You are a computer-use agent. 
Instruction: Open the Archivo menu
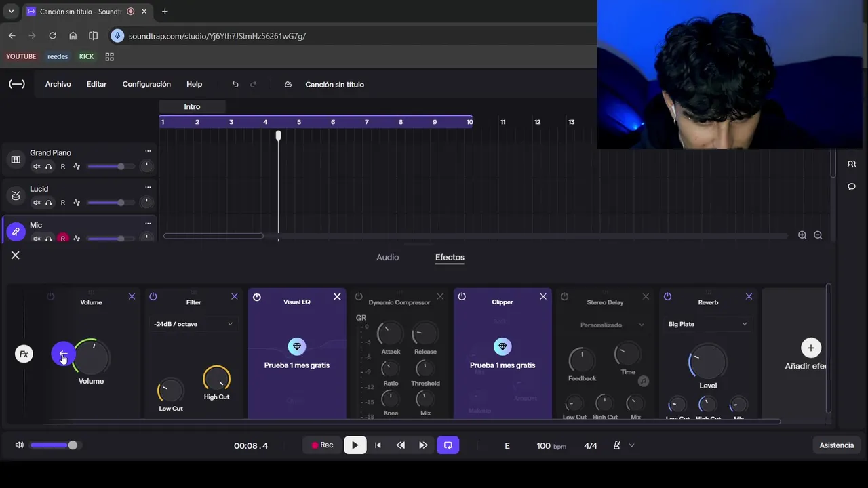(x=58, y=84)
